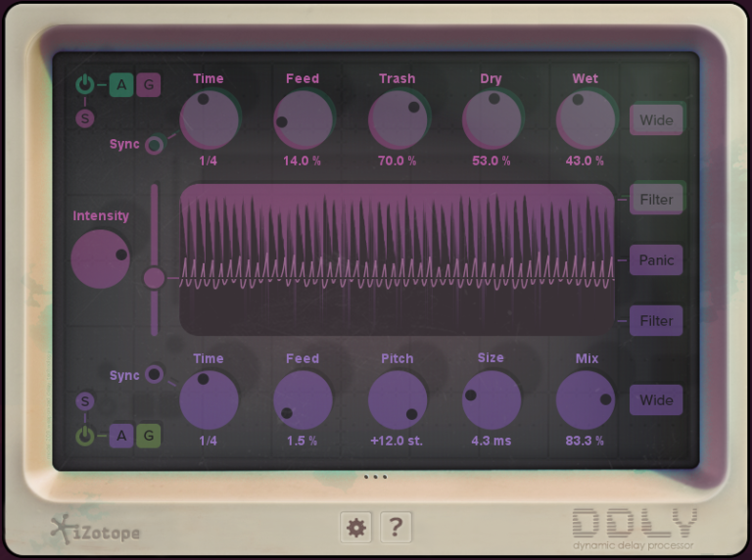Select analog mode A on top delay

coord(121,85)
